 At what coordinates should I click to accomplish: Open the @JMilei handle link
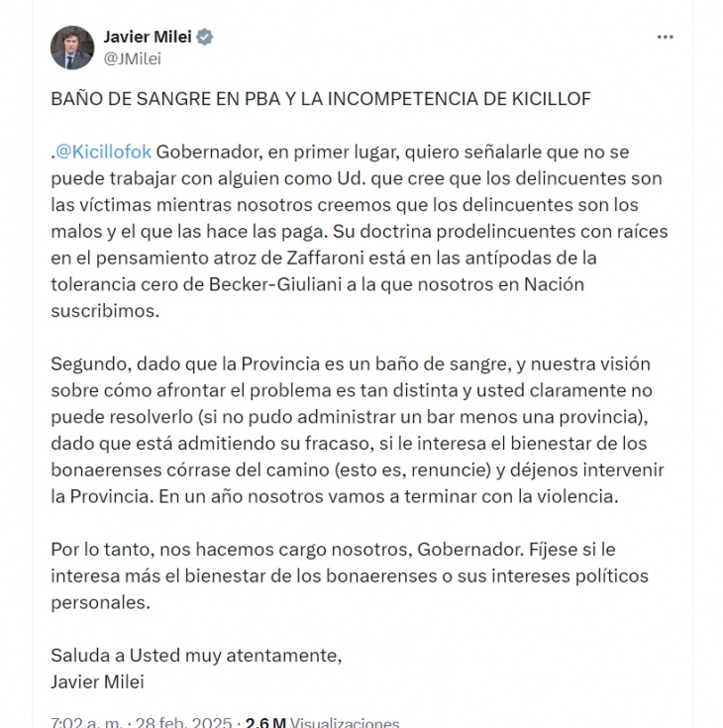pos(133,59)
